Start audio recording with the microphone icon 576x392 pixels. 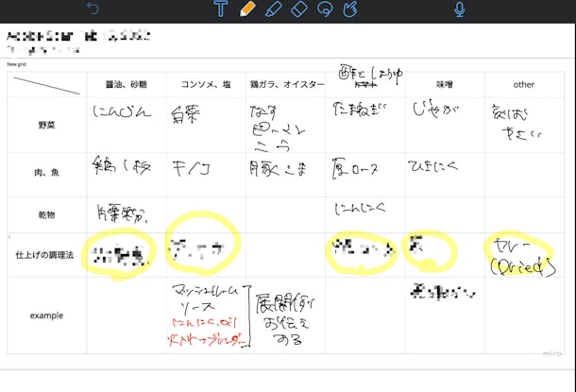point(460,9)
